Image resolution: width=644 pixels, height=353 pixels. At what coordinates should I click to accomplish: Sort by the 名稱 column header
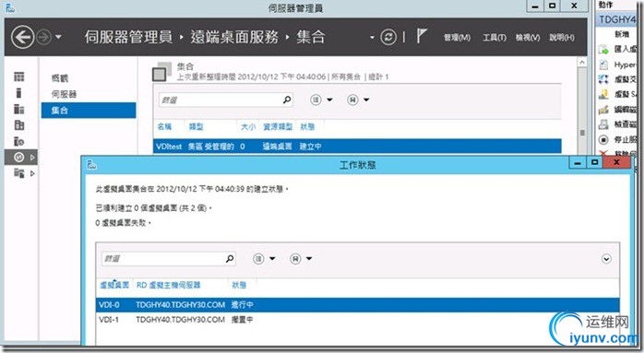[x=164, y=126]
